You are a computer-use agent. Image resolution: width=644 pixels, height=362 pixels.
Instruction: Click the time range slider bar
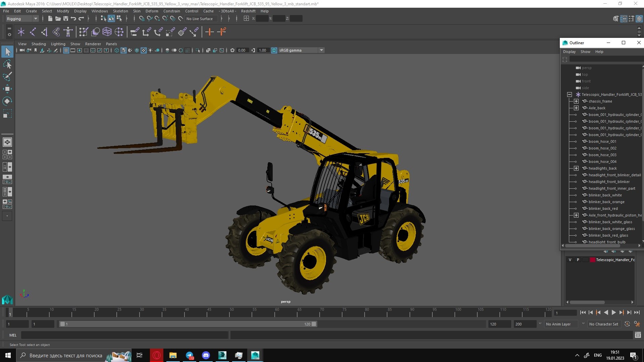pyautogui.click(x=188, y=324)
